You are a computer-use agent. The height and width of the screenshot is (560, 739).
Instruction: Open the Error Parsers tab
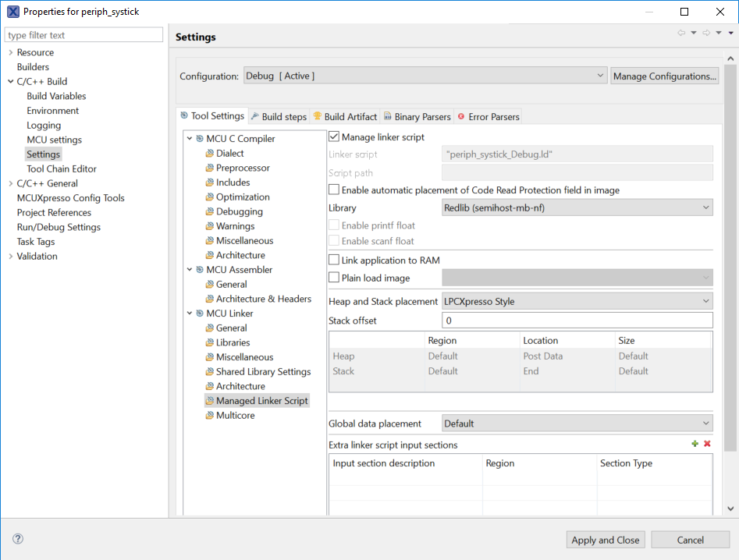coord(489,117)
